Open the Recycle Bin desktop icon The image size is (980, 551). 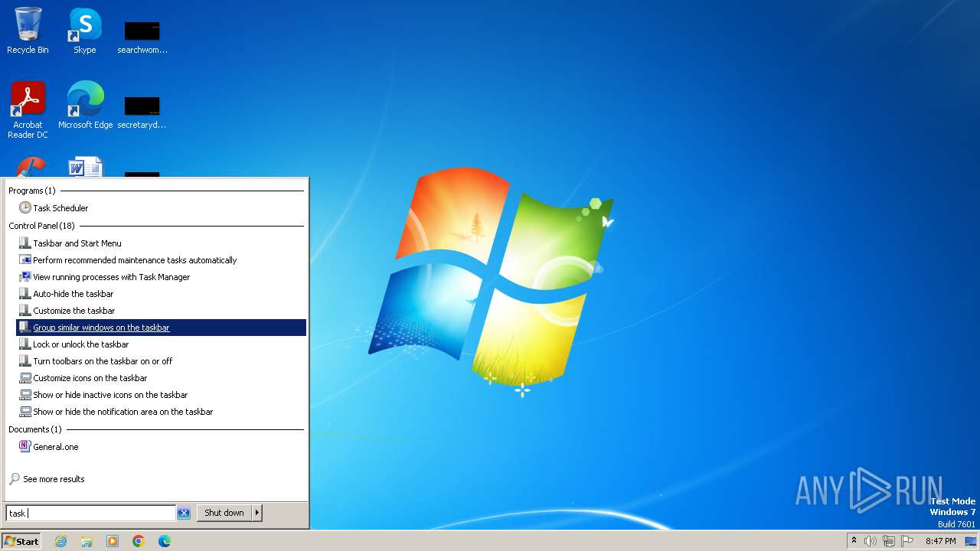click(x=28, y=31)
